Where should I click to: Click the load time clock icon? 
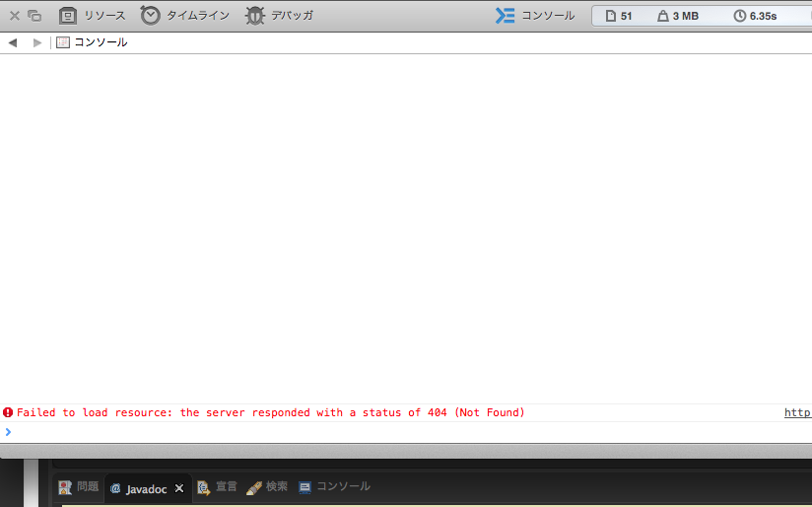click(740, 16)
